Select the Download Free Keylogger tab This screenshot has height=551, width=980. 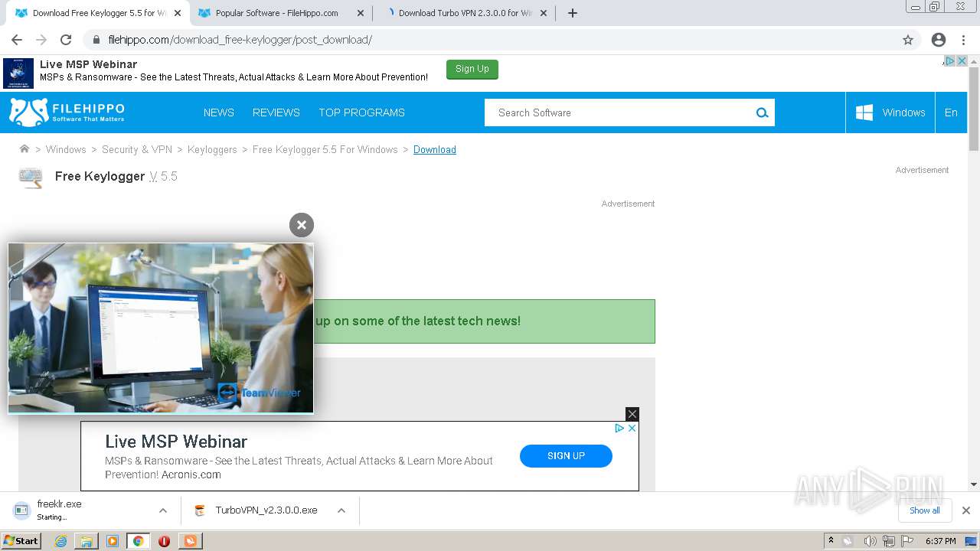96,13
